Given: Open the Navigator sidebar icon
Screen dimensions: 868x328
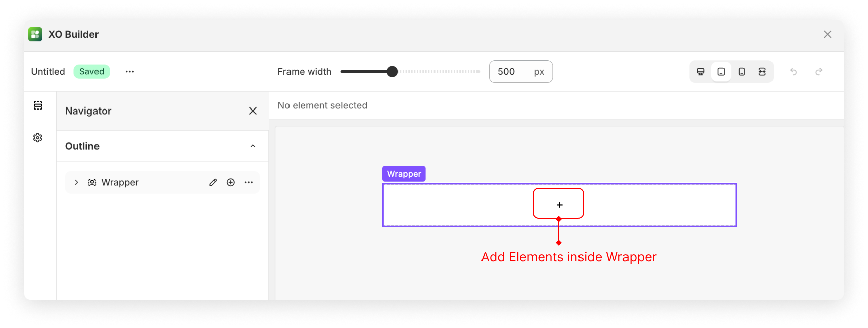Looking at the screenshot, I should coord(38,105).
